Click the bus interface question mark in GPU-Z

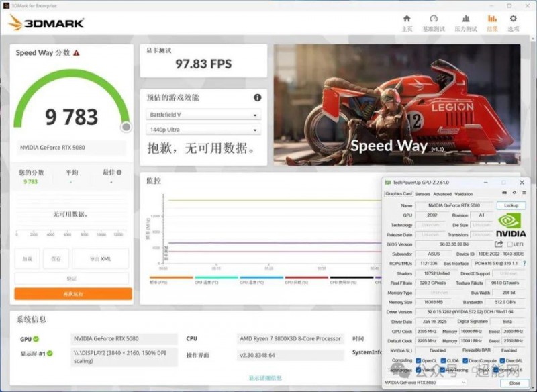click(524, 263)
